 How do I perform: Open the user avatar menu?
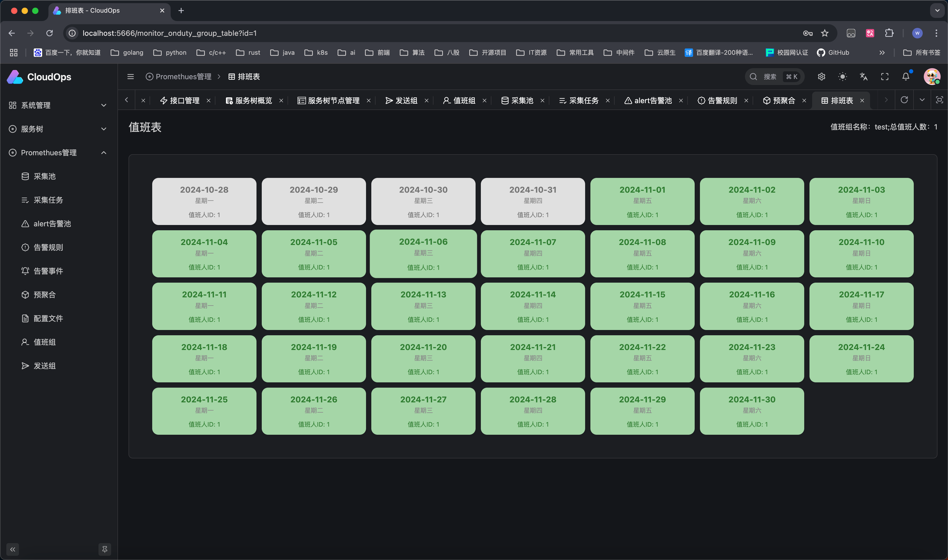tap(932, 77)
